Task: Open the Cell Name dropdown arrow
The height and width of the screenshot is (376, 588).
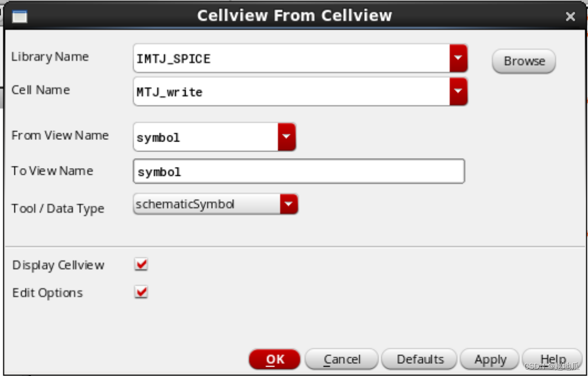Action: [x=458, y=92]
